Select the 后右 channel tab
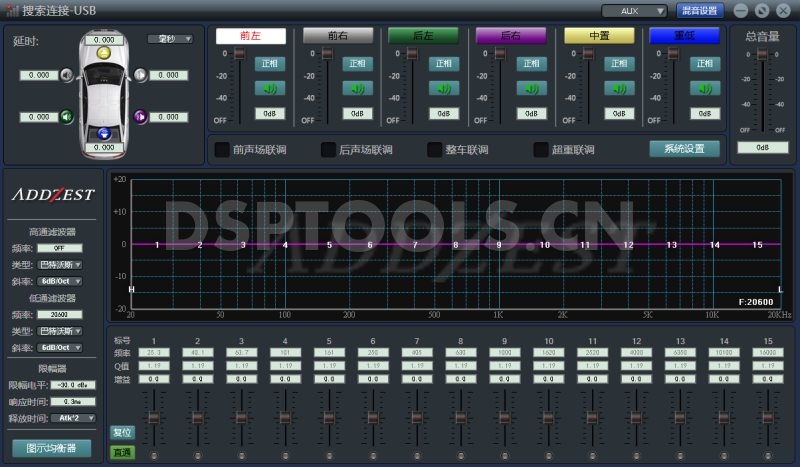 [511, 36]
